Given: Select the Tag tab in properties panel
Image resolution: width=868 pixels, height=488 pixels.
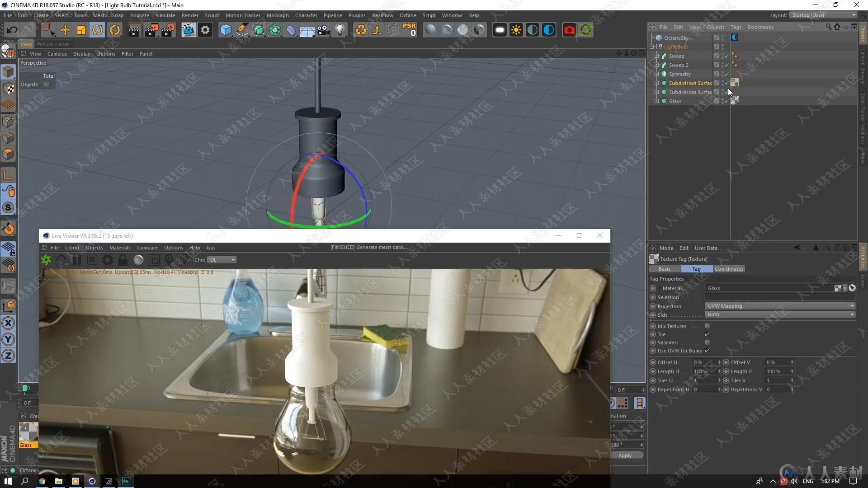Looking at the screenshot, I should [696, 269].
